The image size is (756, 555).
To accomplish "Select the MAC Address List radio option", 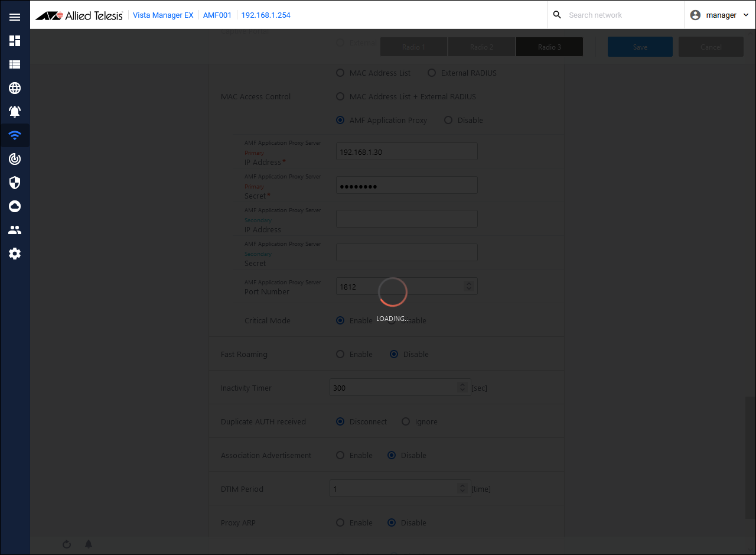I will [x=340, y=73].
